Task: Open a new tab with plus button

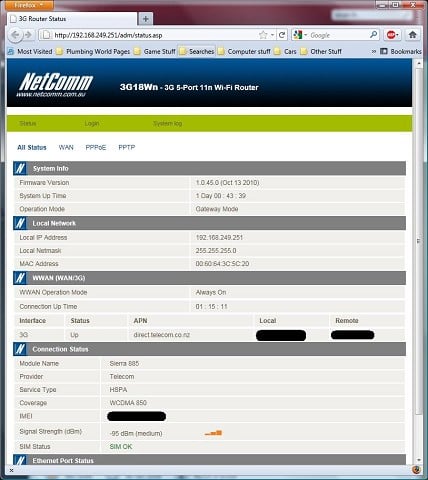Action: 146,19
